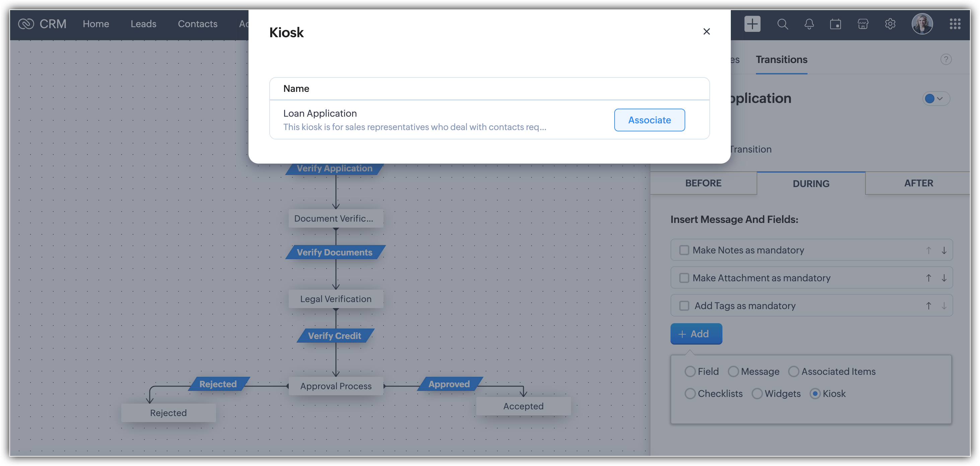980x466 pixels.
Task: Click the help question mark icon
Action: pyautogui.click(x=946, y=59)
